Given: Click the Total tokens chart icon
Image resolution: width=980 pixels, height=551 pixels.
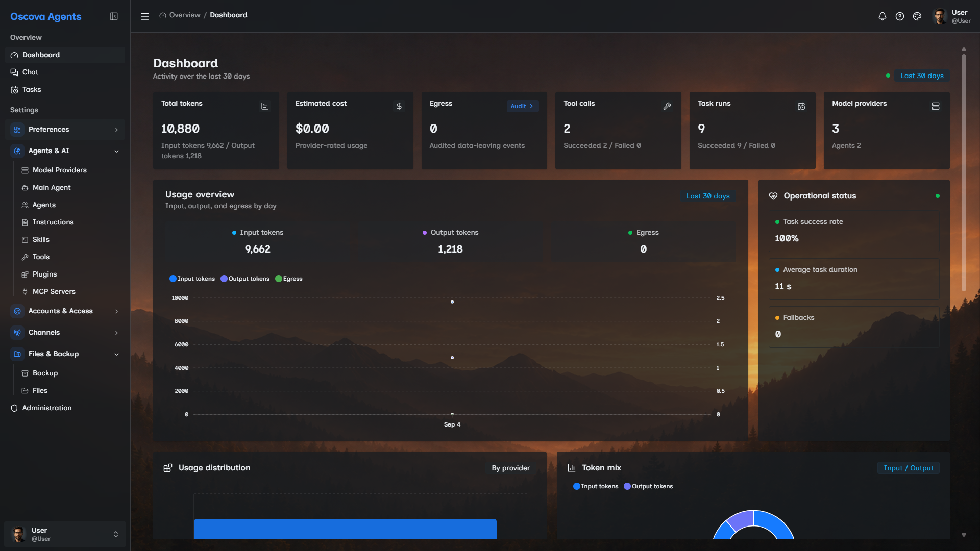Looking at the screenshot, I should tap(264, 106).
